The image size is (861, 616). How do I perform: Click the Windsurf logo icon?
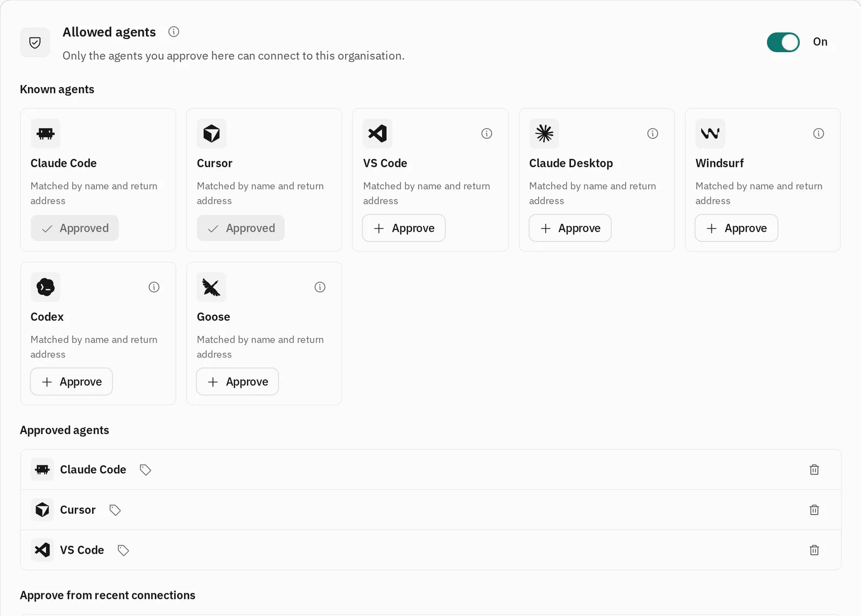coord(710,133)
